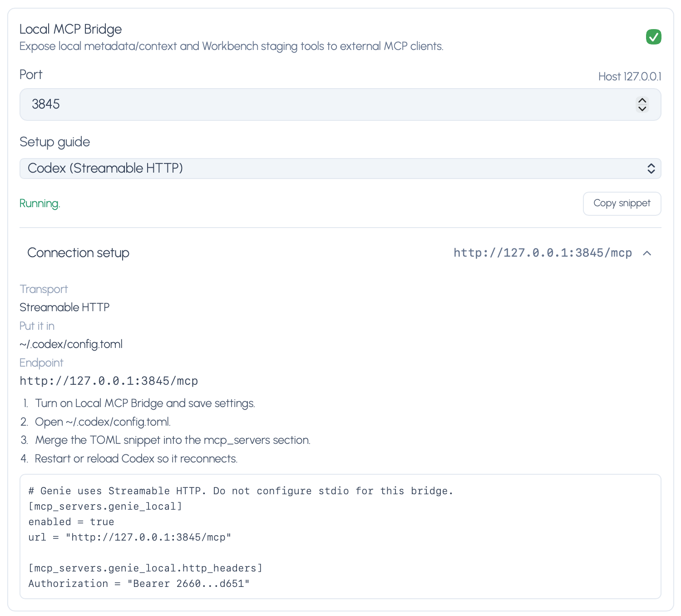
Task: Click step 3 Merge the TOML snippet
Action: pyautogui.click(x=173, y=440)
